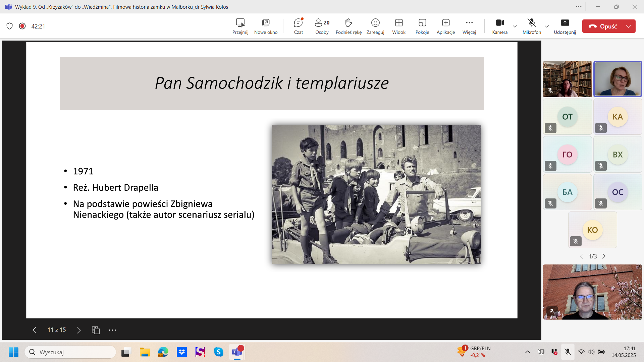Click slide title Pan Samochodzik i templariusze

[272, 83]
